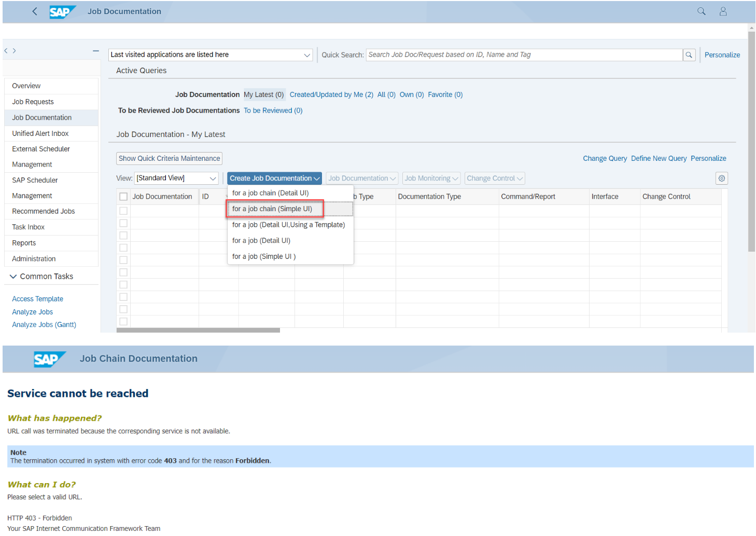Open Recommended Jobs
Image resolution: width=756 pixels, height=536 pixels.
51,211
